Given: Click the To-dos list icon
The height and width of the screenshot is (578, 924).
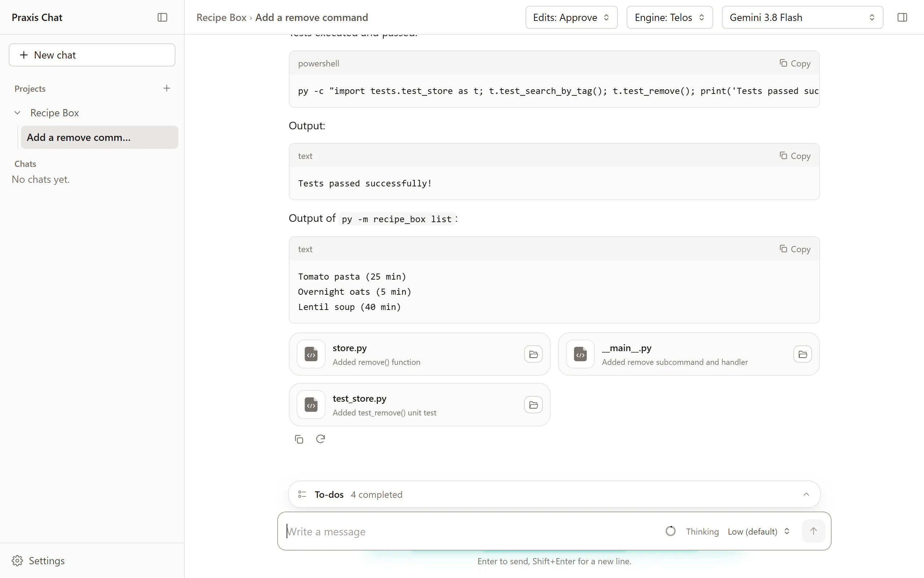Looking at the screenshot, I should 302,494.
